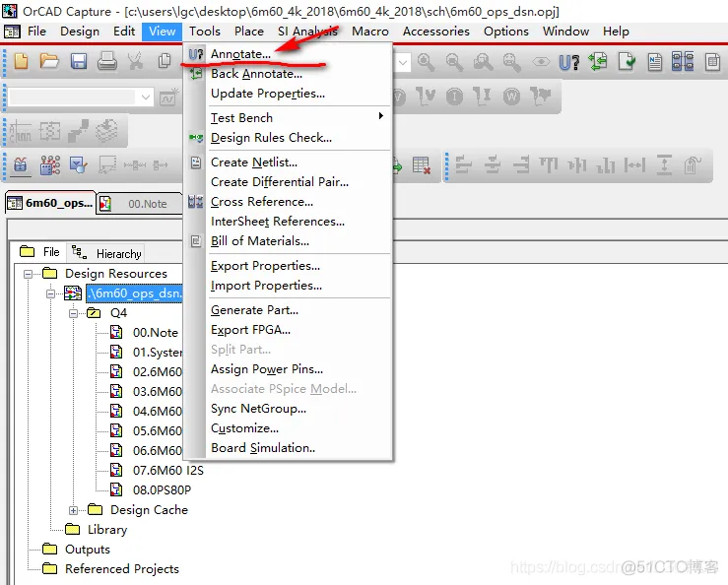Image resolution: width=728 pixels, height=585 pixels.
Task: Click the Back Annotate green arrows toolbar icon
Action: pos(598,62)
